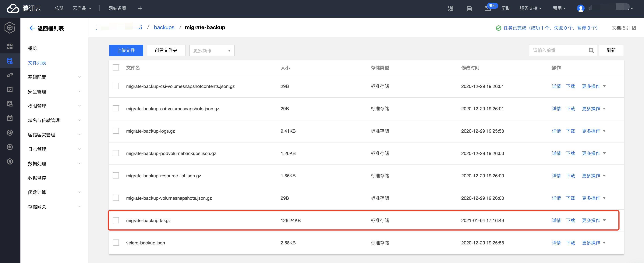Open the QR code scanner icon
Image resolution: width=644 pixels, height=263 pixels.
(x=450, y=9)
